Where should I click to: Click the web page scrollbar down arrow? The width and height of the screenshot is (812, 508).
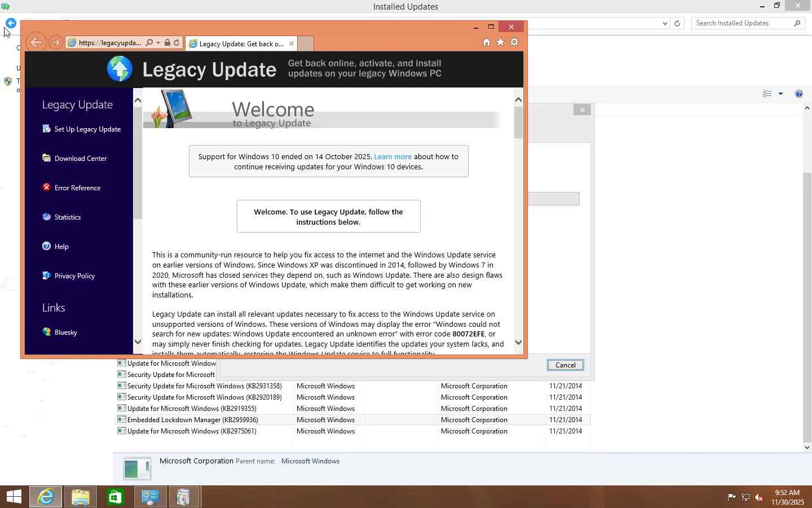click(x=518, y=342)
